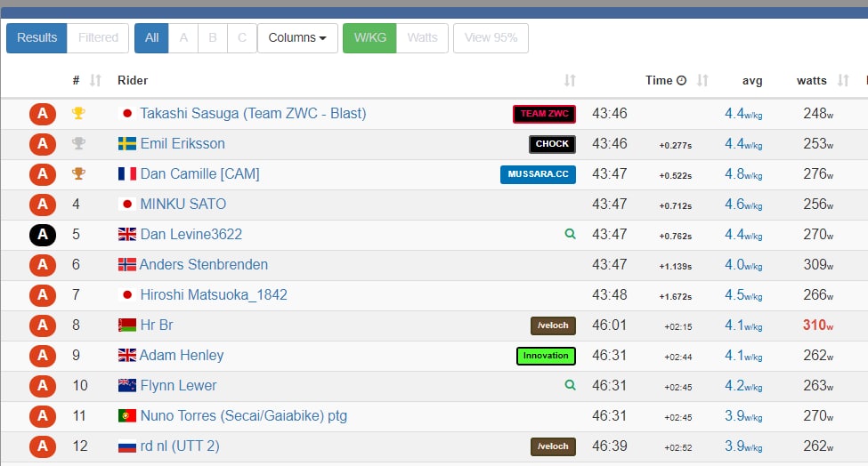The image size is (868, 466).
Task: Open TEAM ZWC team tag
Action: tap(544, 114)
